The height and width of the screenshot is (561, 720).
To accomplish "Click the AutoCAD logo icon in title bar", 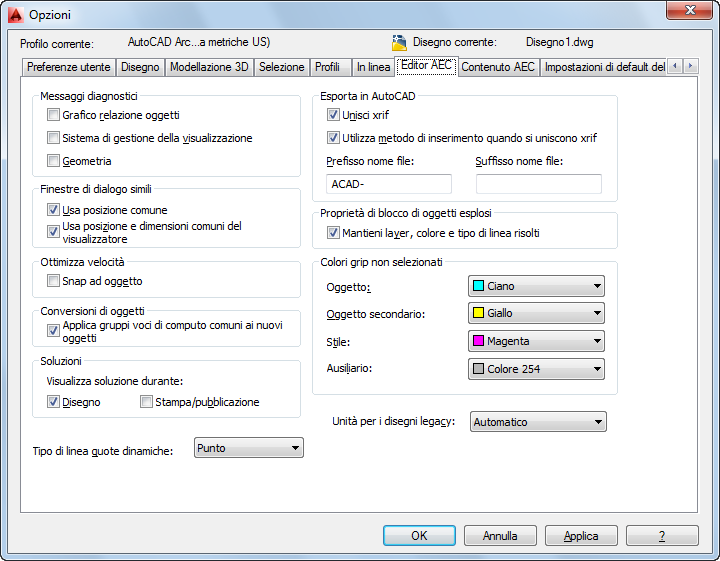I will pyautogui.click(x=13, y=15).
